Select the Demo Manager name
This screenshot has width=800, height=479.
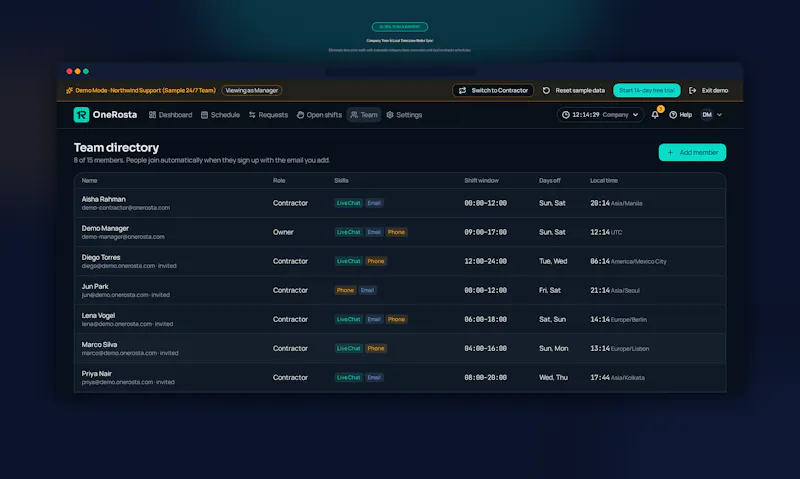click(x=105, y=228)
